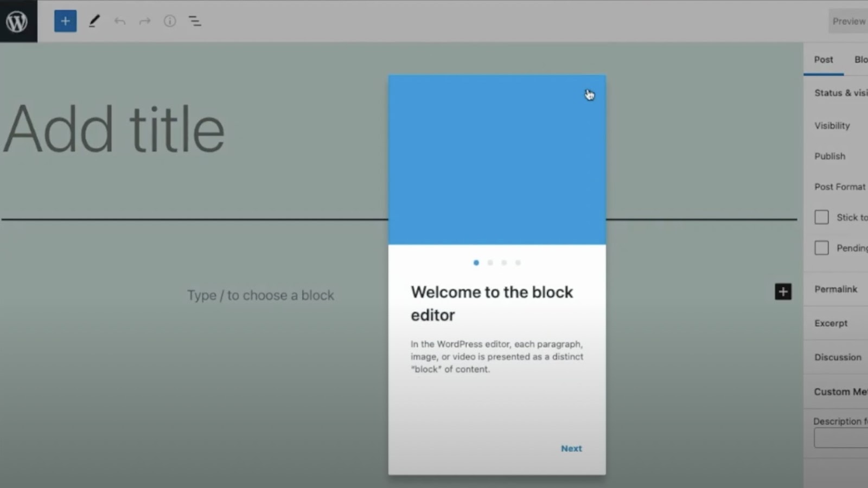Image resolution: width=868 pixels, height=488 pixels.
Task: Go to fourth welcome guide page dot
Action: [x=518, y=262]
